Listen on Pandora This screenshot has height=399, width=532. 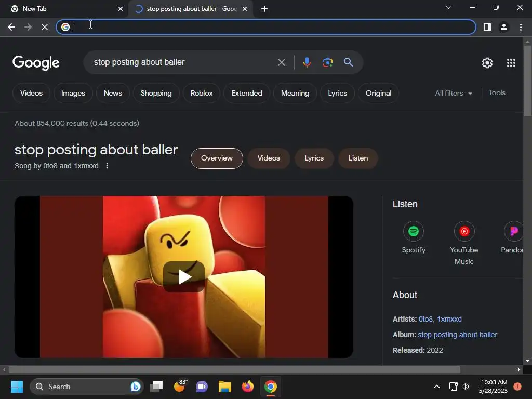(512, 237)
